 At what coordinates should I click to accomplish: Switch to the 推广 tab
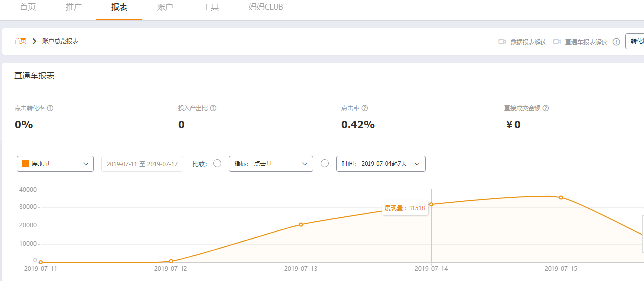click(74, 7)
